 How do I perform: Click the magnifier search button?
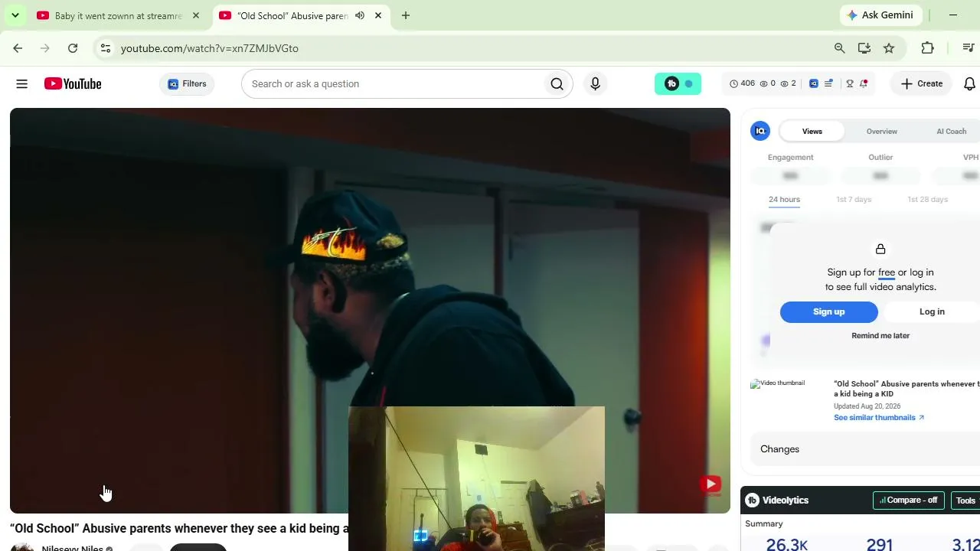557,84
